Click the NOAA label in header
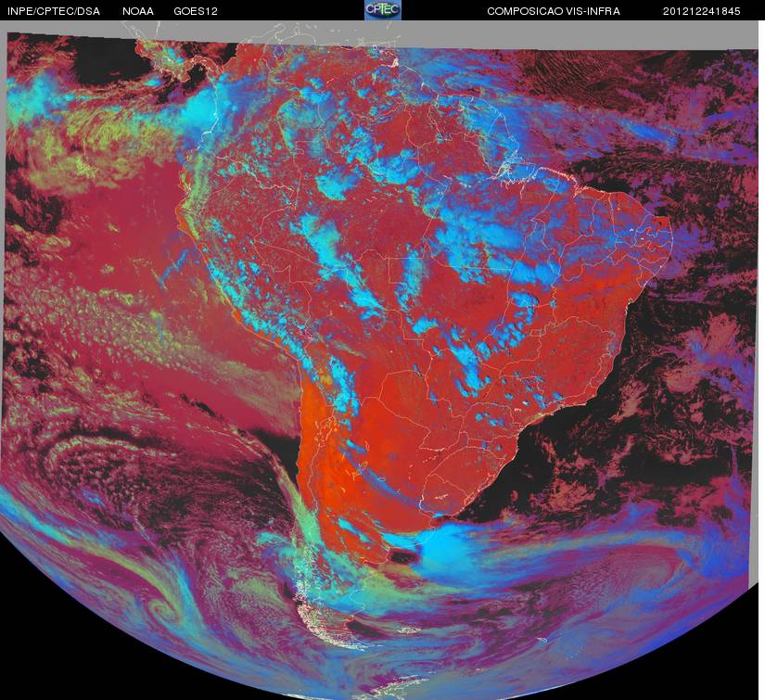Image resolution: width=765 pixels, height=700 pixels. tap(138, 11)
